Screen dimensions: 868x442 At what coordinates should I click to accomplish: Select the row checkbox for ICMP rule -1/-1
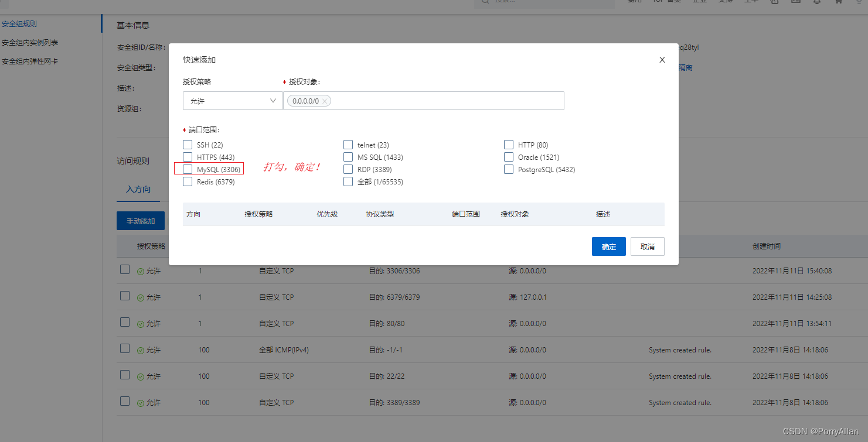click(x=125, y=348)
